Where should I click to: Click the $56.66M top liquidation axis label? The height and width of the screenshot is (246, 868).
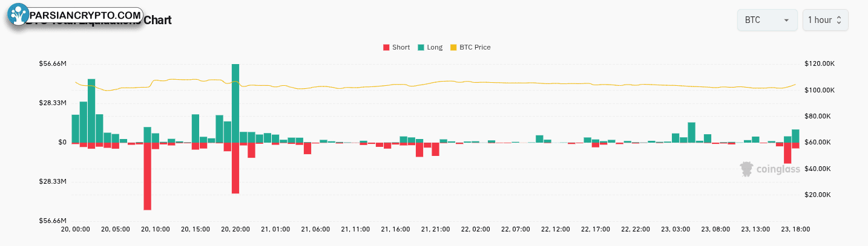[53, 64]
